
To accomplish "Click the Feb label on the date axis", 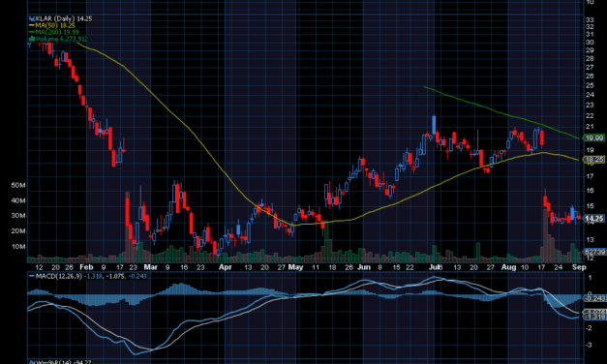I will click(86, 267).
